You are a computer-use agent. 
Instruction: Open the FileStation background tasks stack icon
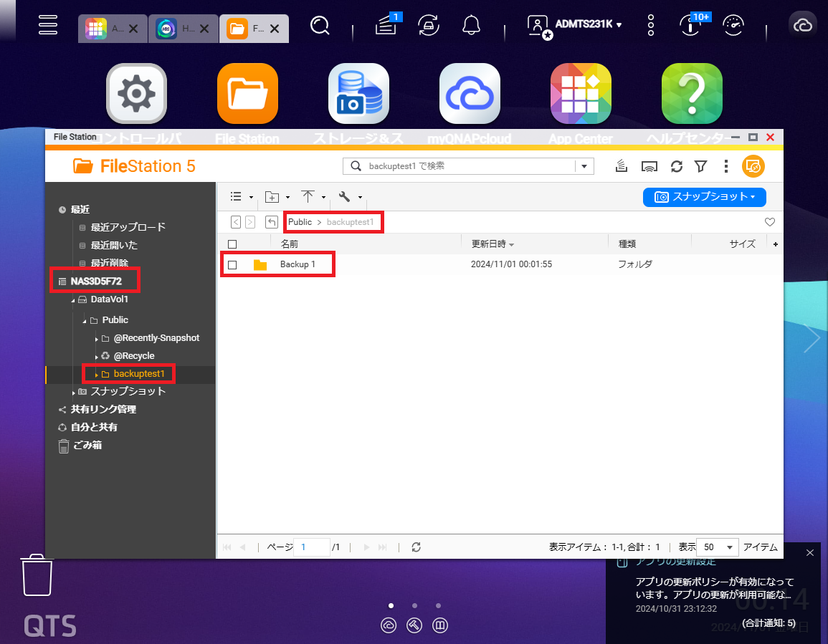pyautogui.click(x=622, y=166)
